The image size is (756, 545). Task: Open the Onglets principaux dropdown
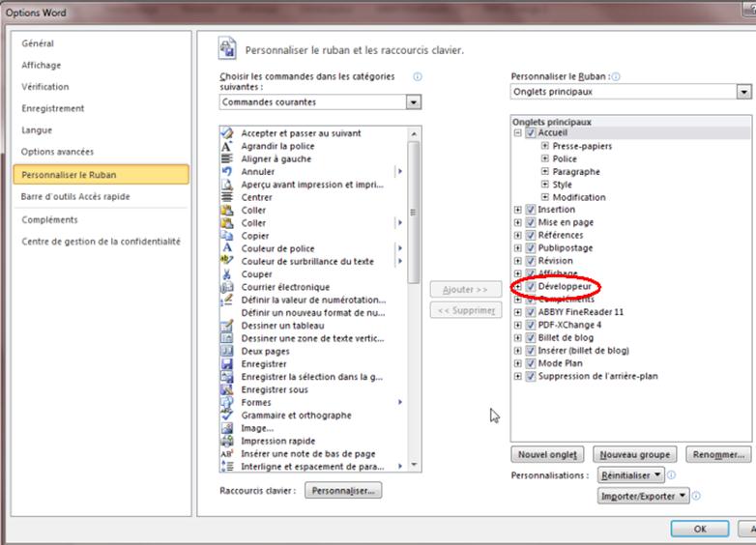click(x=743, y=92)
